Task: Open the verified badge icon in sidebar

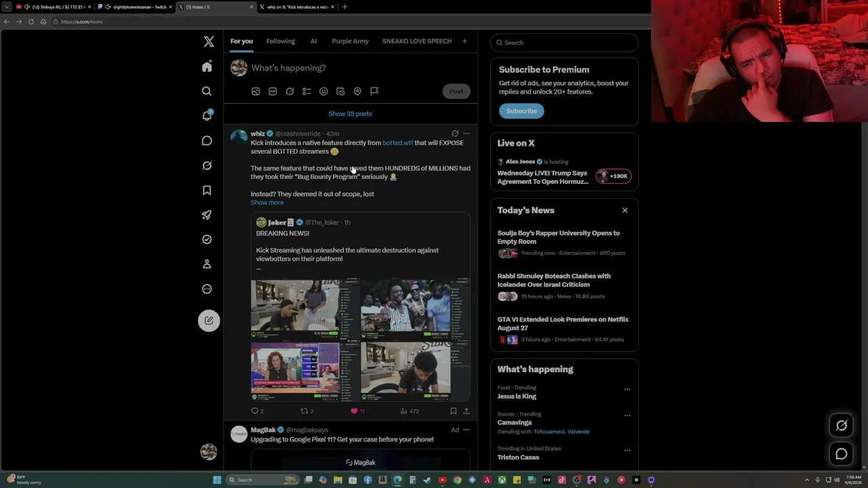Action: pyautogui.click(x=207, y=239)
